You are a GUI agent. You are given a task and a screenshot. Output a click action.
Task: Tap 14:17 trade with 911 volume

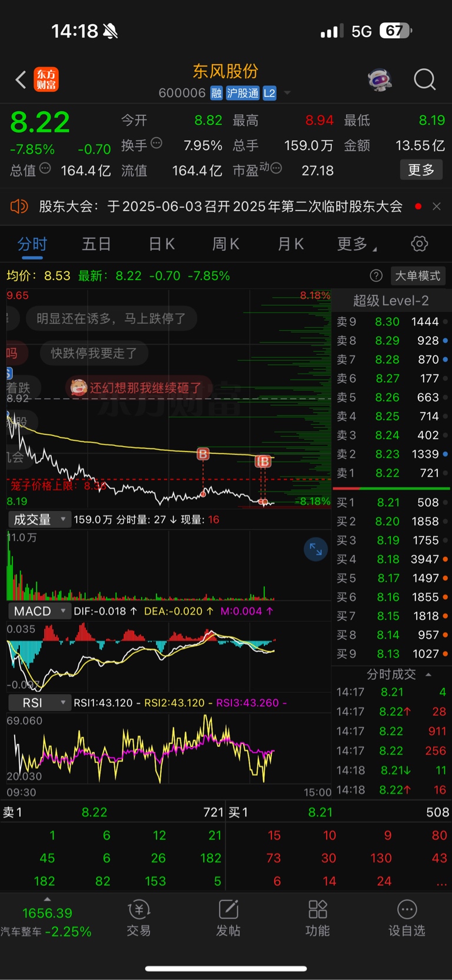(392, 731)
